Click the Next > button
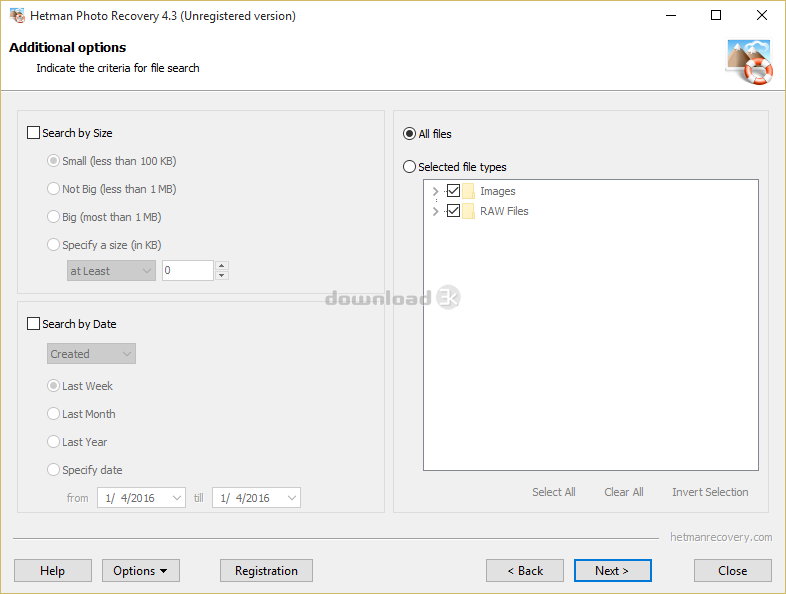Image resolution: width=786 pixels, height=594 pixels. [x=612, y=571]
